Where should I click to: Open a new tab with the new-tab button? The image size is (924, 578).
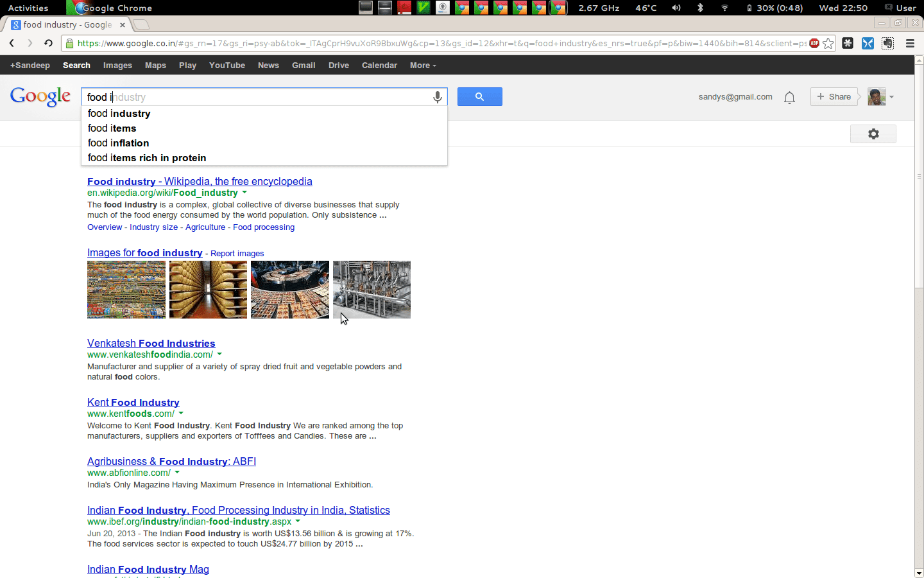click(141, 25)
